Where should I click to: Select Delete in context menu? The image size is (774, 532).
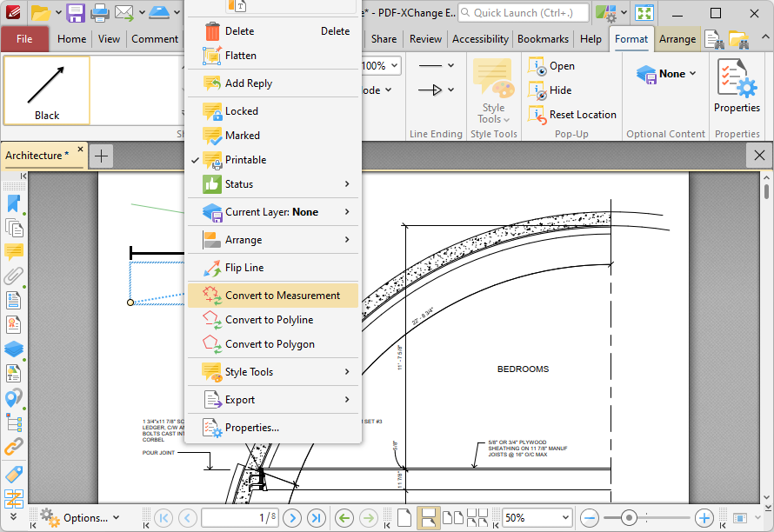(272, 31)
